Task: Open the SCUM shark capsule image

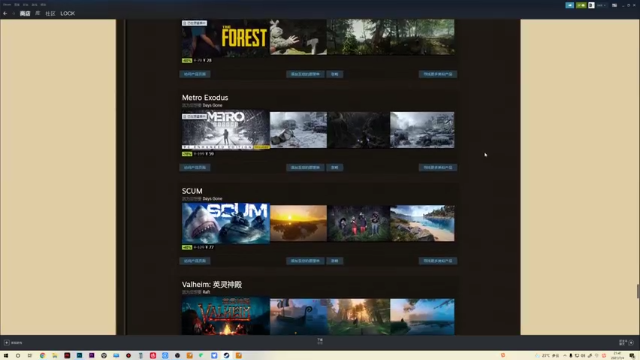Action: (226, 223)
